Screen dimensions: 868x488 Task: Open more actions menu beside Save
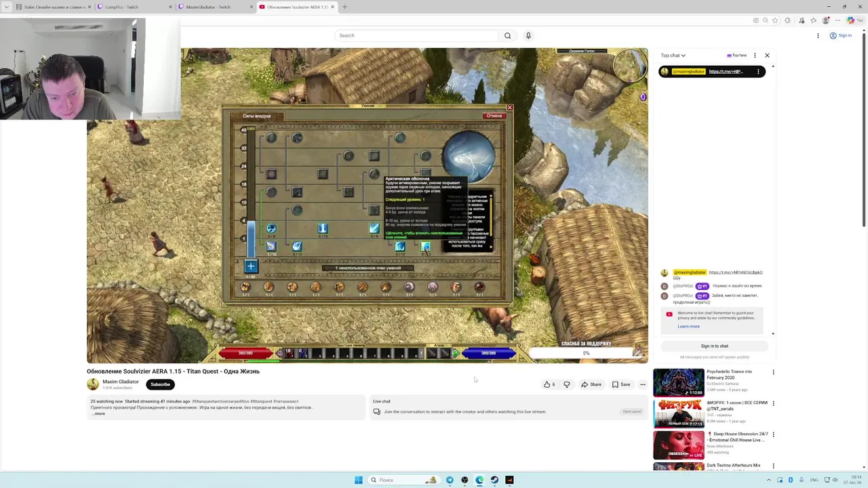(643, 384)
